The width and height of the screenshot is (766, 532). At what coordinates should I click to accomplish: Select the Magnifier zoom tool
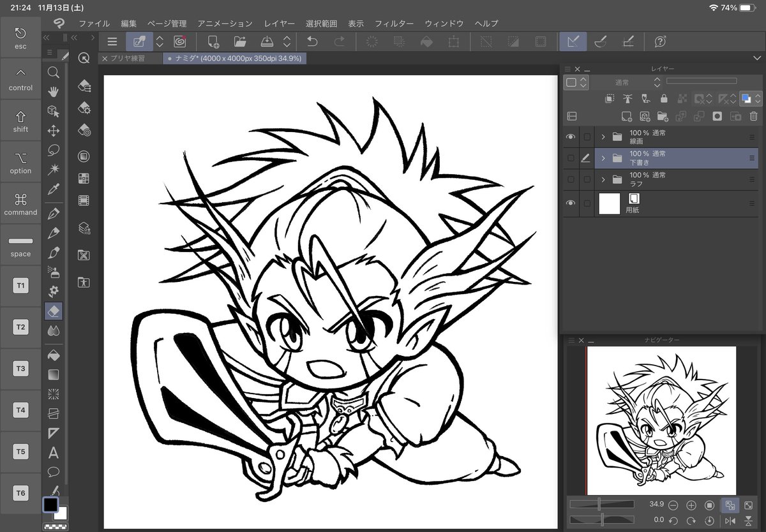tap(54, 72)
